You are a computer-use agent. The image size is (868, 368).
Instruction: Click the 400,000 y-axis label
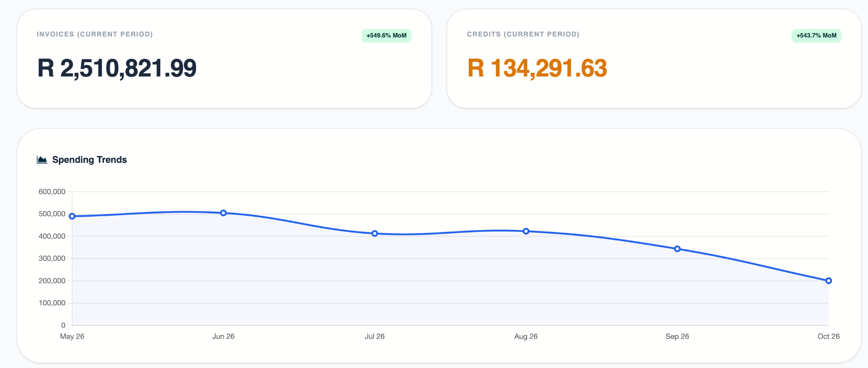52,236
